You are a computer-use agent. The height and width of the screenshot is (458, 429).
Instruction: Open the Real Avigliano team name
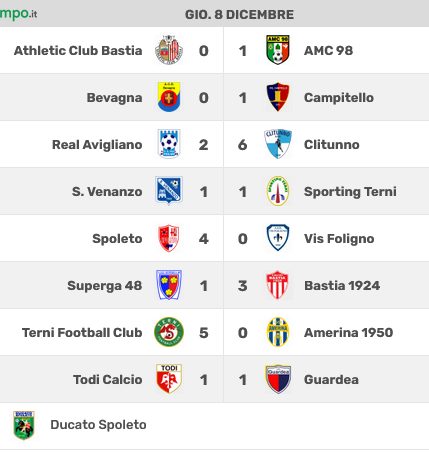point(97,145)
